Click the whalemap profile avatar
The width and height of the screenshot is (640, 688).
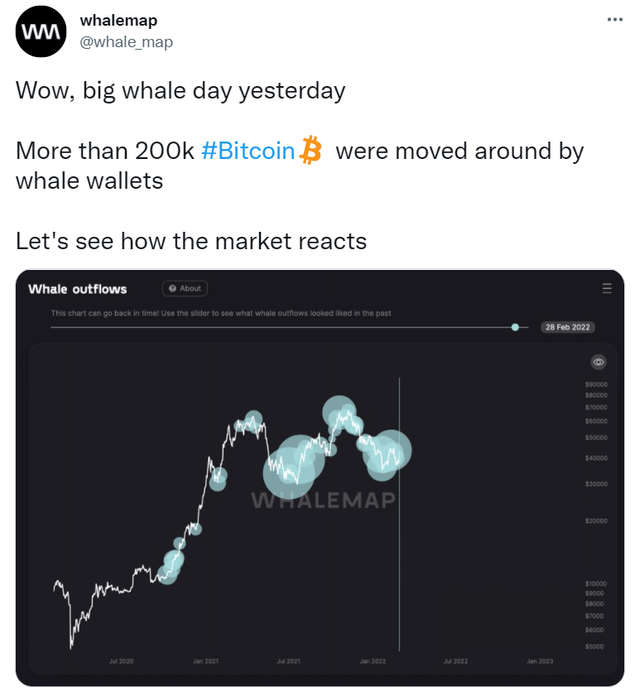click(x=41, y=33)
